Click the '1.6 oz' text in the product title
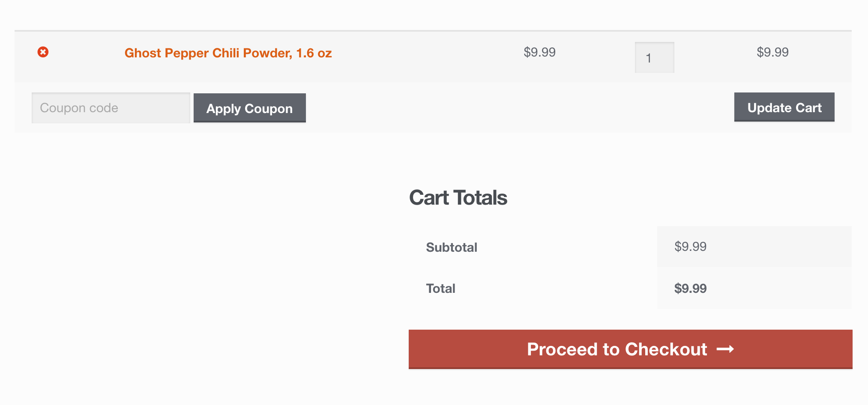868x405 pixels. [x=314, y=53]
